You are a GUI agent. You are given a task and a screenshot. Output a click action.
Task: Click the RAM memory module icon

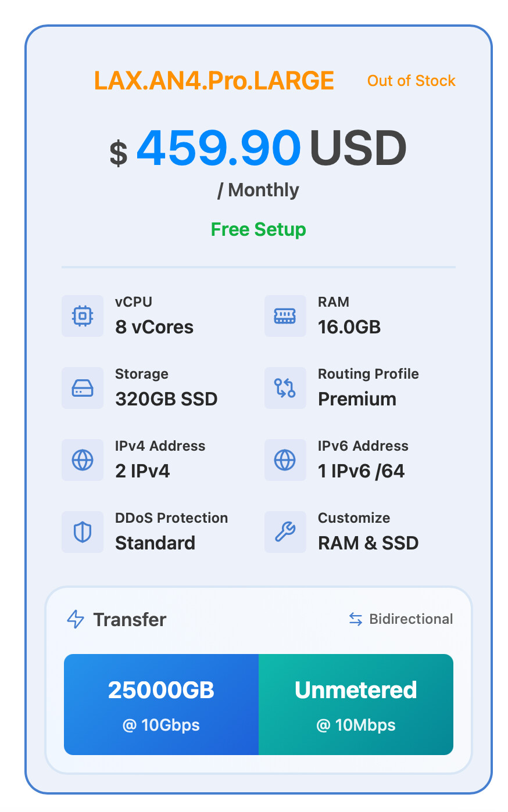tap(285, 316)
